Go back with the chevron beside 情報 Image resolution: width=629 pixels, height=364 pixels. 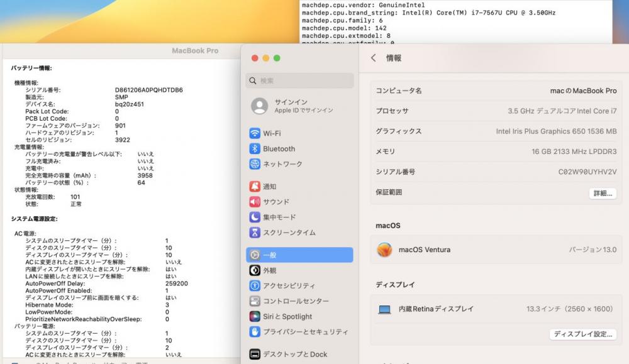click(374, 58)
